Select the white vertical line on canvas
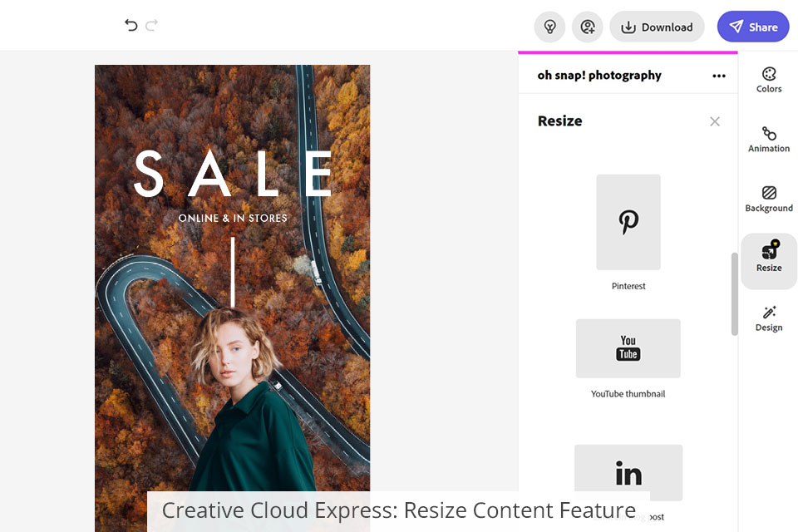Screen dimensions: 798x532 (233, 273)
